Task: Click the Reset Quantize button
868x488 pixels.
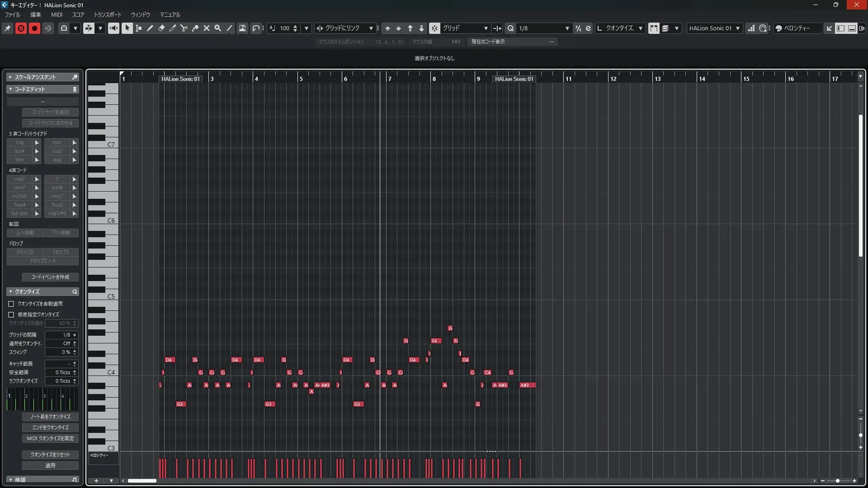Action: (50, 455)
